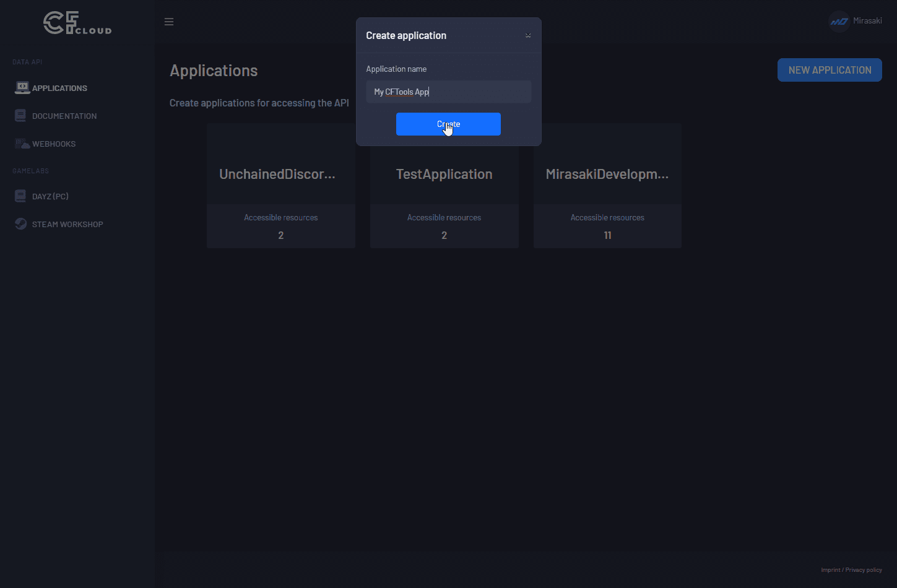Click the Create application dialog title
This screenshot has width=897, height=588.
(x=406, y=36)
